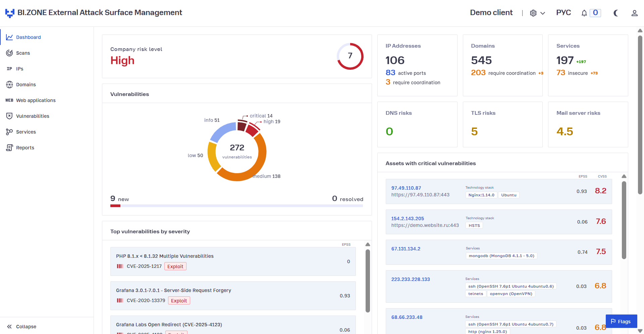
Task: Click the severity bars icon for CVE-2025-1217
Action: point(120,266)
